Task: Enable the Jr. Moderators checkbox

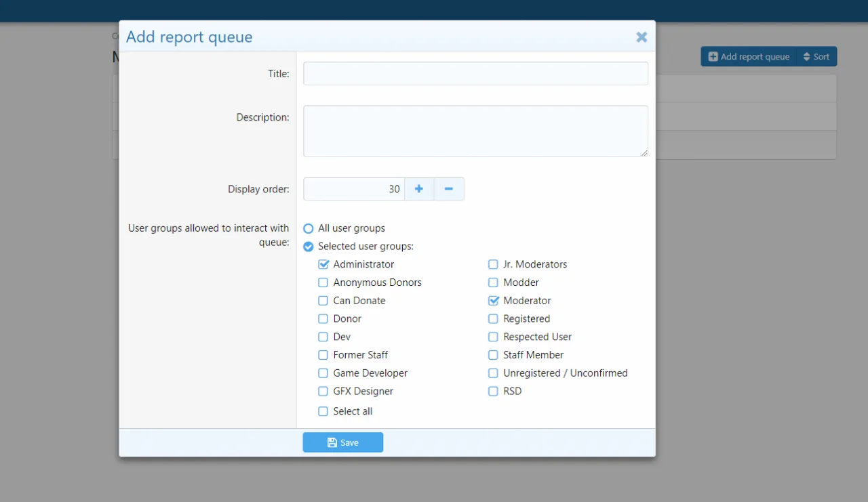Action: 493,264
